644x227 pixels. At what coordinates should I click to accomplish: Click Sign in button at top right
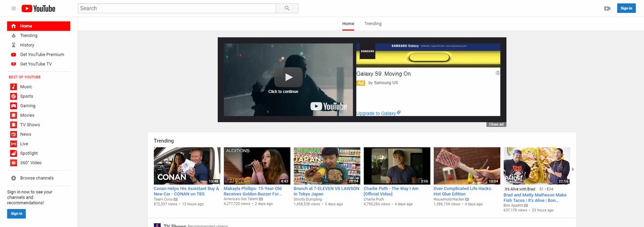626,9
